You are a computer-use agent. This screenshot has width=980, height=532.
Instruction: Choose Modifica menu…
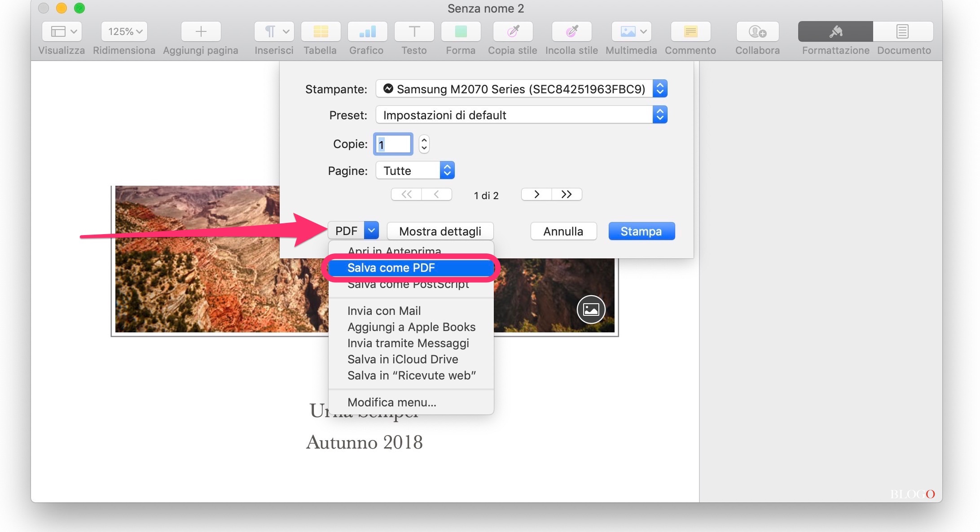(411, 402)
